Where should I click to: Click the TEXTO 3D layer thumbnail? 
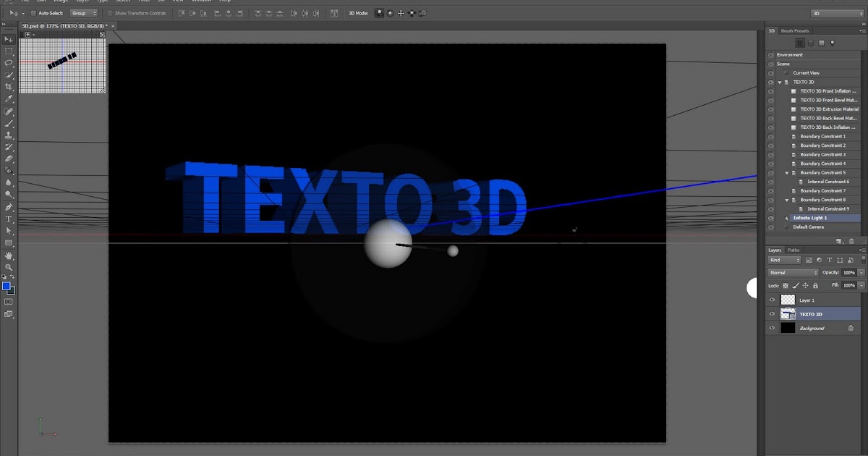pyautogui.click(x=788, y=314)
